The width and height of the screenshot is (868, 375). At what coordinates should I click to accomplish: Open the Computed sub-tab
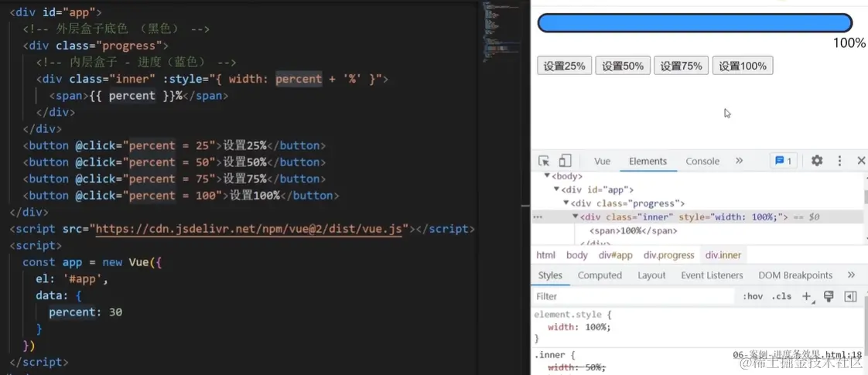click(600, 275)
